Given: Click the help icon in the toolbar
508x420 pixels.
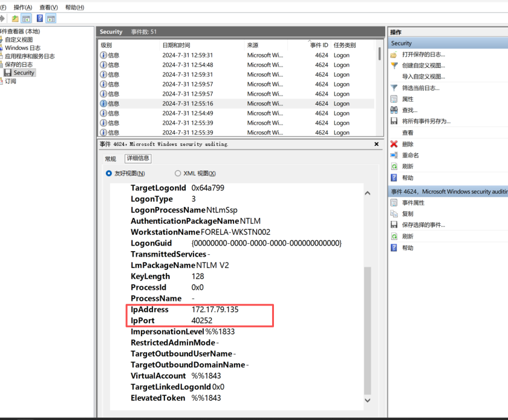Looking at the screenshot, I should [x=40, y=19].
